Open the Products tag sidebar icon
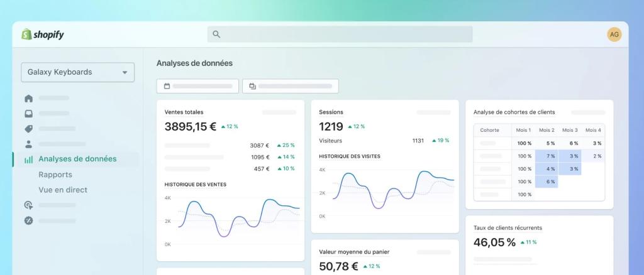644x275 pixels. point(28,129)
